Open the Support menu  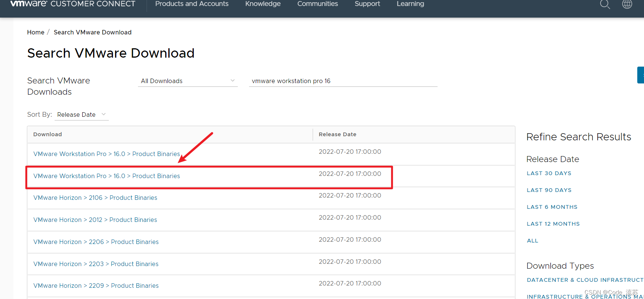[x=367, y=4]
